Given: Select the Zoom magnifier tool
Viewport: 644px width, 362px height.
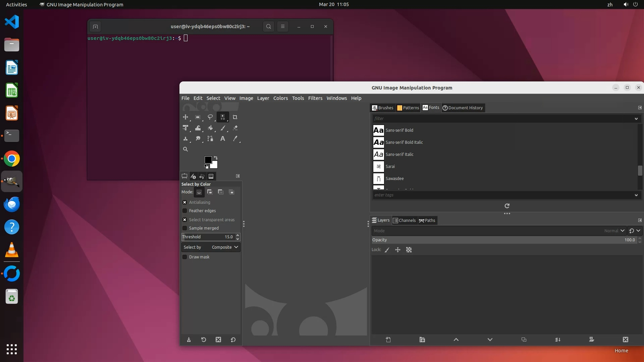Looking at the screenshot, I should (185, 149).
